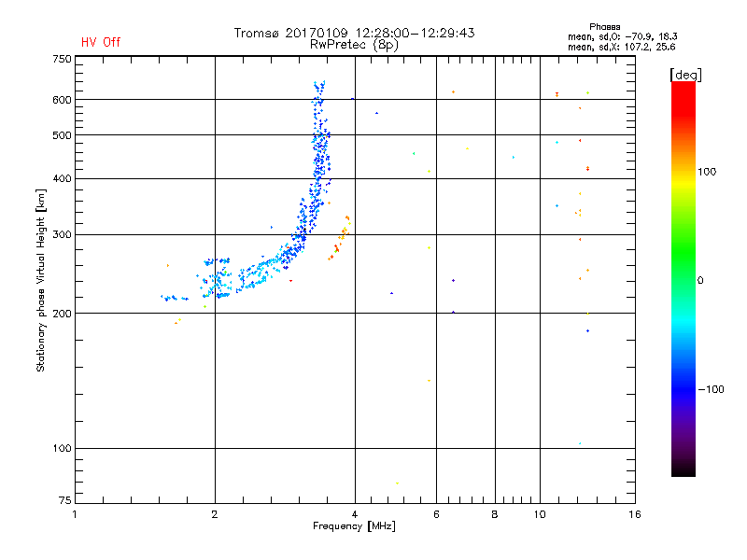Click the x-axis tick label '8'

(495, 514)
